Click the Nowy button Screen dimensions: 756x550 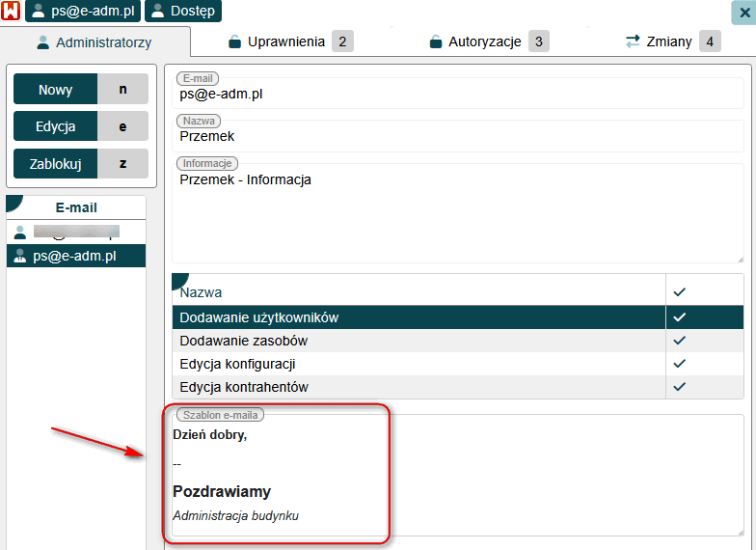point(56,90)
